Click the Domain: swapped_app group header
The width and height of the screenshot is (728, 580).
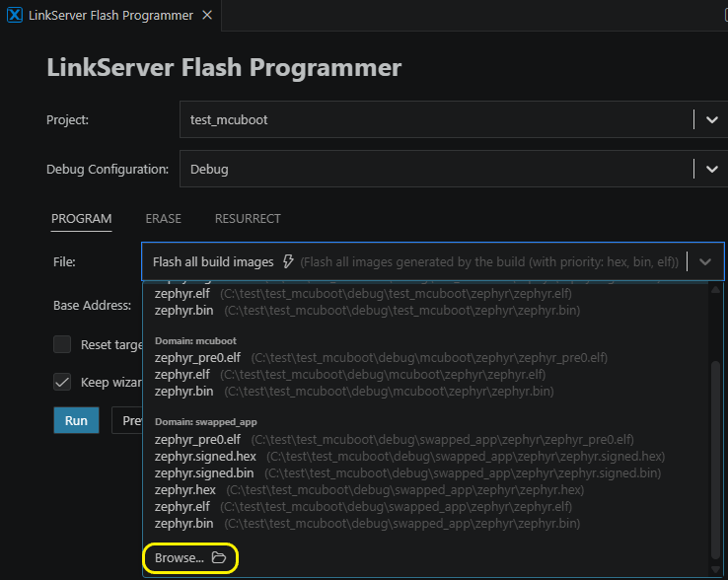coord(206,421)
